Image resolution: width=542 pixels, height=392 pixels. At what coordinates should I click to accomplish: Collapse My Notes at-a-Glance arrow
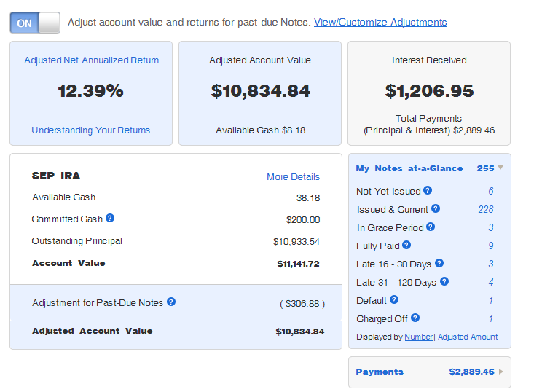500,168
